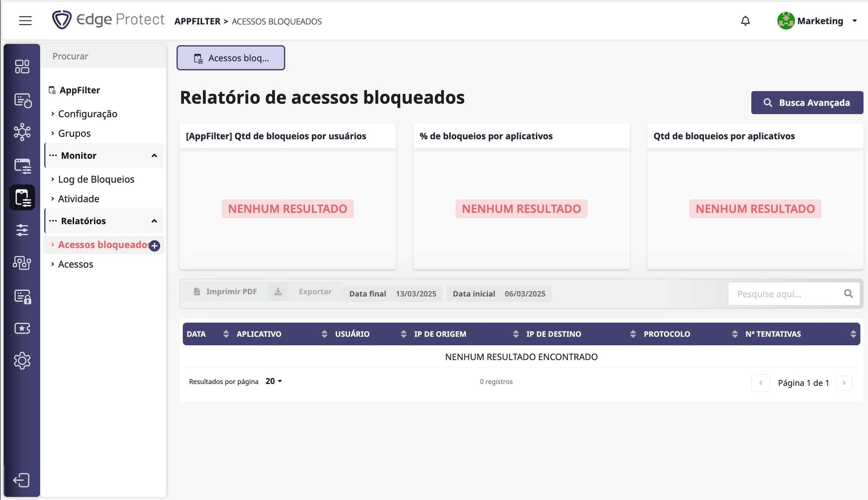Screen dimensions: 868x500
Task: Click the download icon next to Exportar
Action: point(278,291)
